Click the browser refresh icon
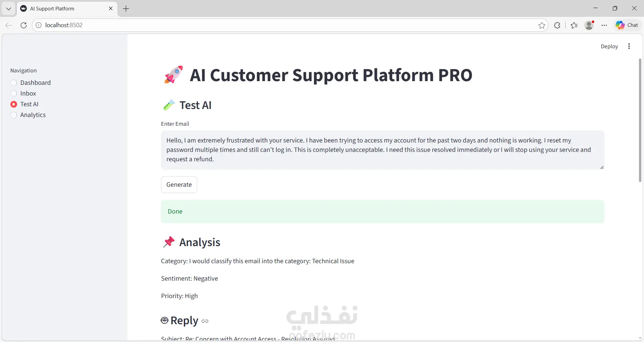This screenshot has width=644, height=342. coord(23,25)
